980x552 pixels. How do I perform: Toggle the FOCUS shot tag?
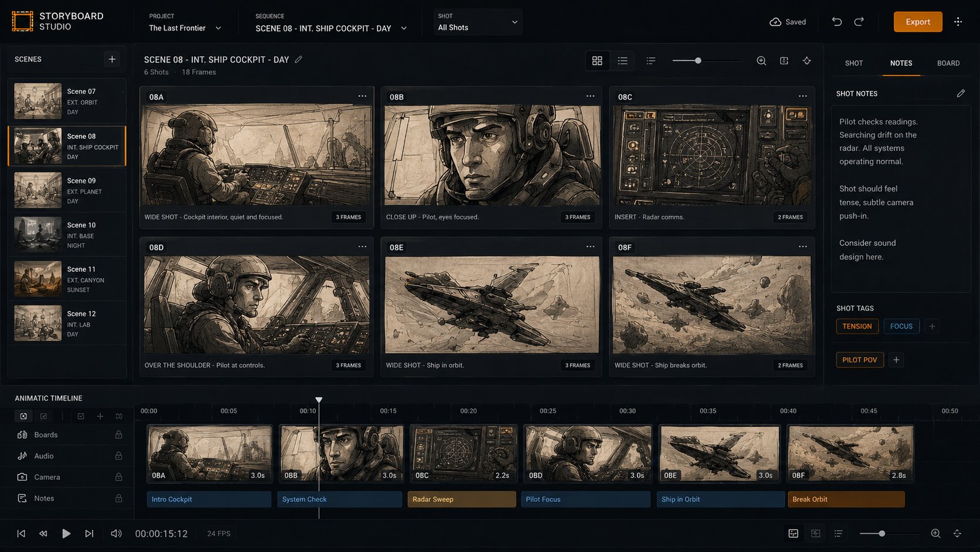tap(901, 326)
